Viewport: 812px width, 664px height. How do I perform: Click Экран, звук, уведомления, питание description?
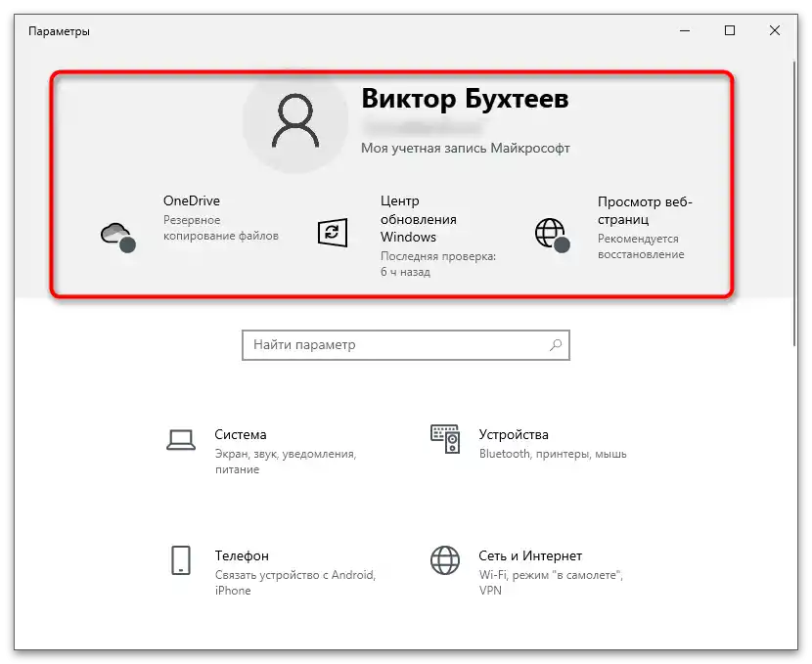[x=286, y=462]
